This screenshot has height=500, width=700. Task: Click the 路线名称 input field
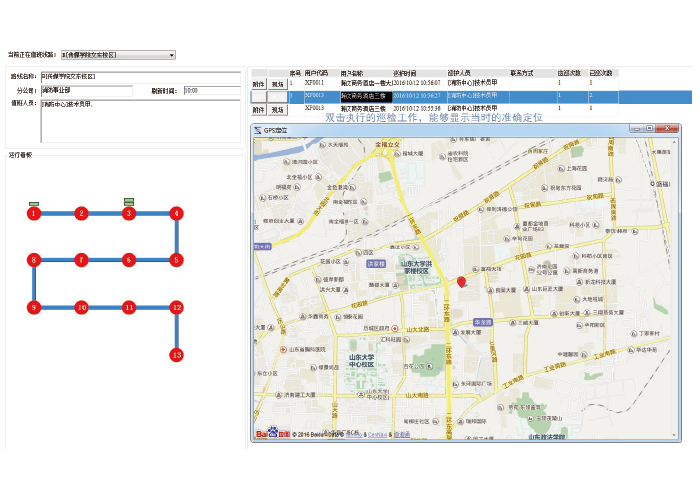[x=141, y=76]
